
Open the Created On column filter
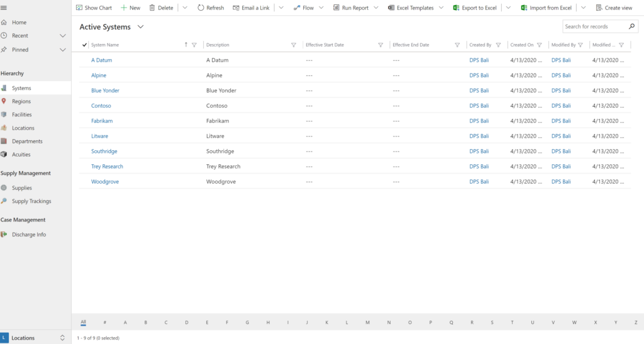point(539,45)
